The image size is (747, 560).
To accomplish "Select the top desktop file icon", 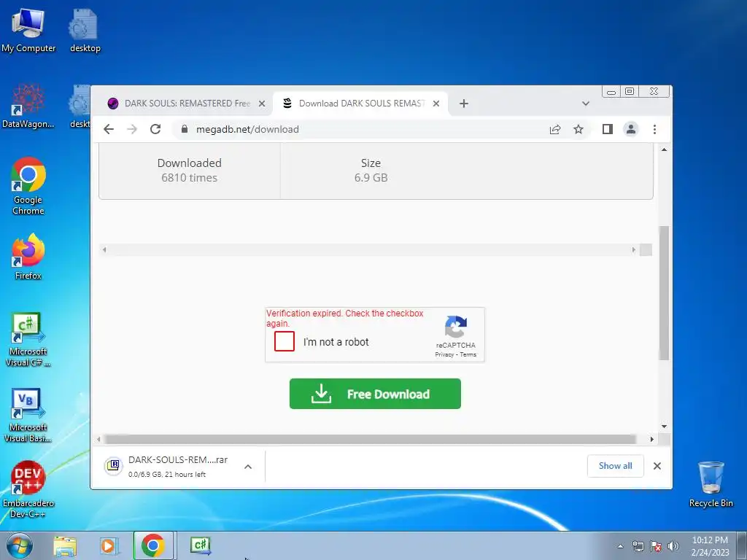I will 85,31.
